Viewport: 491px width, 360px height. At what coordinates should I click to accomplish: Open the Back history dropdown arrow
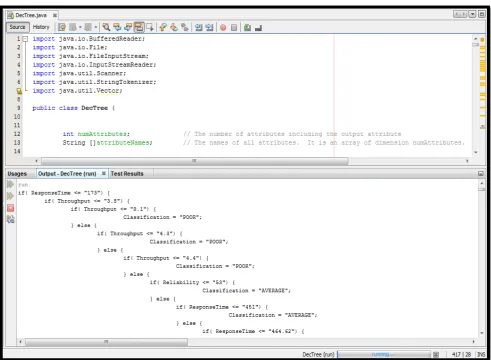coord(80,27)
